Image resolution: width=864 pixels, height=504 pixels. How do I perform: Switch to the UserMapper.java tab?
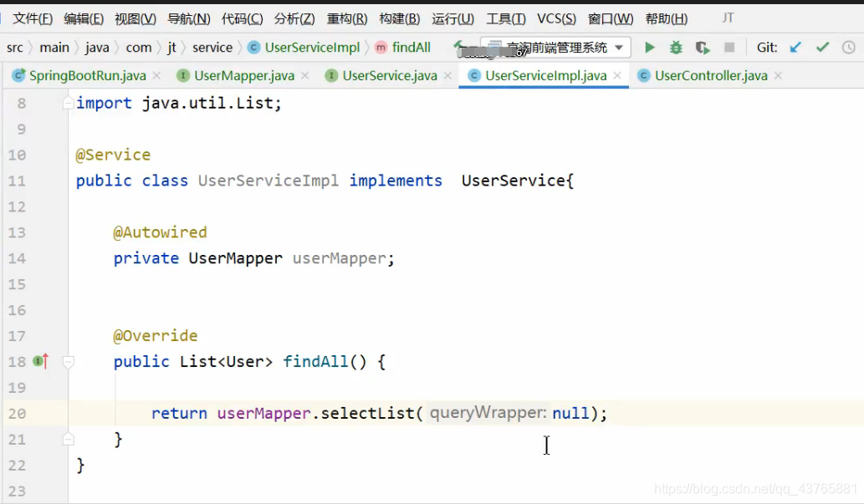[x=244, y=75]
